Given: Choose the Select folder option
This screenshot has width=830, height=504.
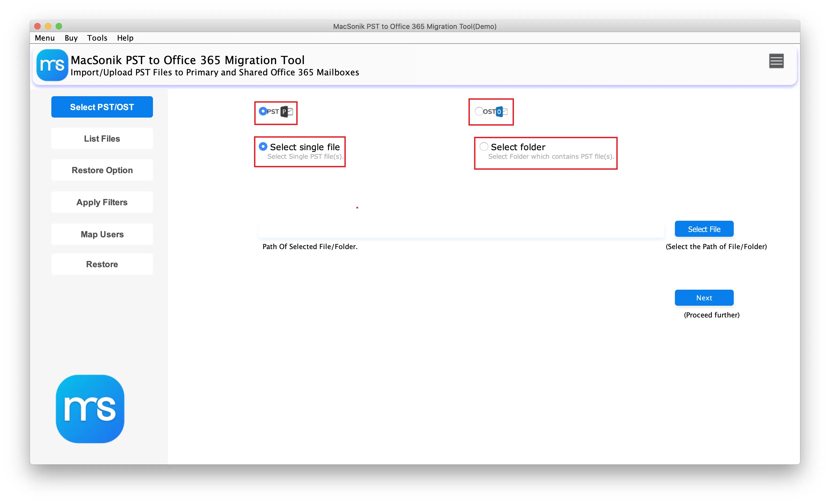Looking at the screenshot, I should click(x=484, y=146).
